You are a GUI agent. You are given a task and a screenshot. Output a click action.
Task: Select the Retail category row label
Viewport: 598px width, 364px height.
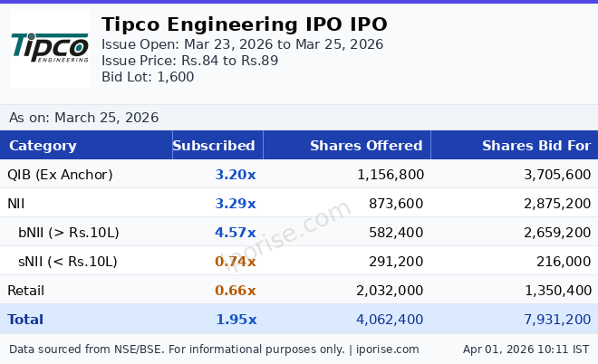25,291
